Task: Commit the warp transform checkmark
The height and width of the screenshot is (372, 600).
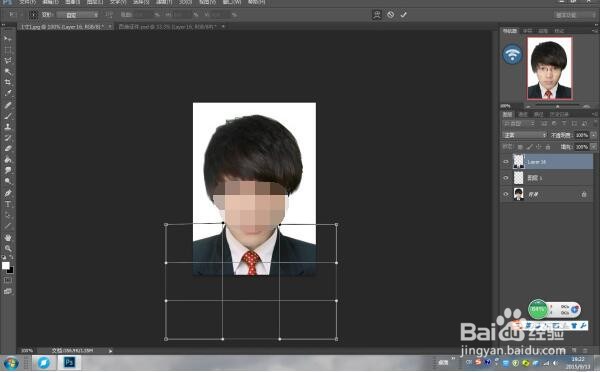Action: tap(403, 15)
